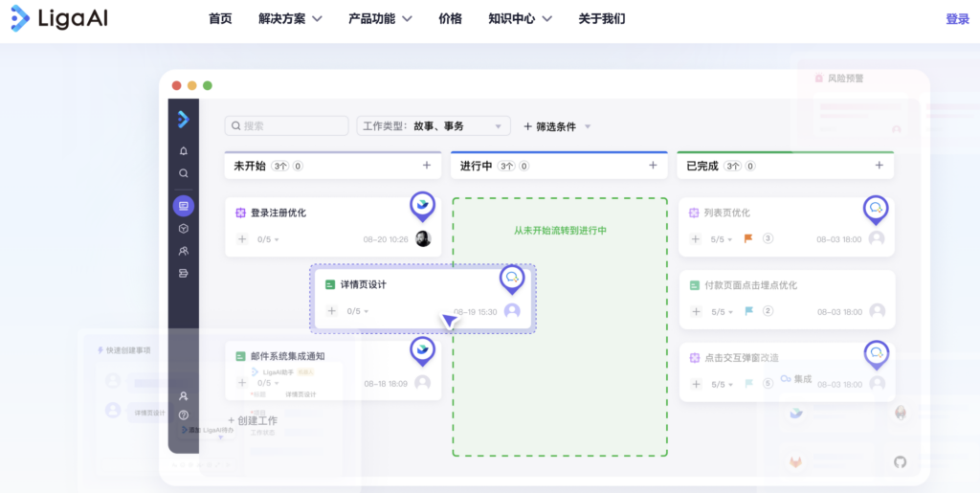Open the cube icon in the sidebar
Viewport: 980px width, 493px height.
tap(183, 229)
